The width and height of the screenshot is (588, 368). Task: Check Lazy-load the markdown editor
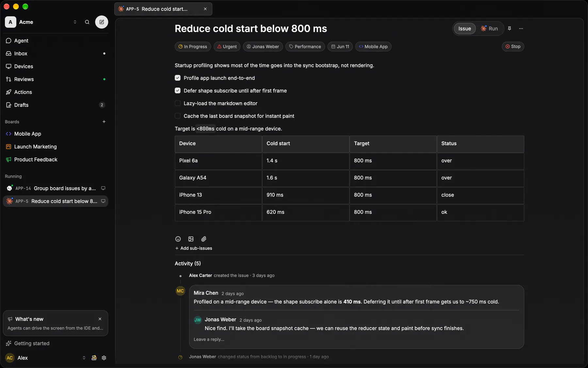coord(178,103)
